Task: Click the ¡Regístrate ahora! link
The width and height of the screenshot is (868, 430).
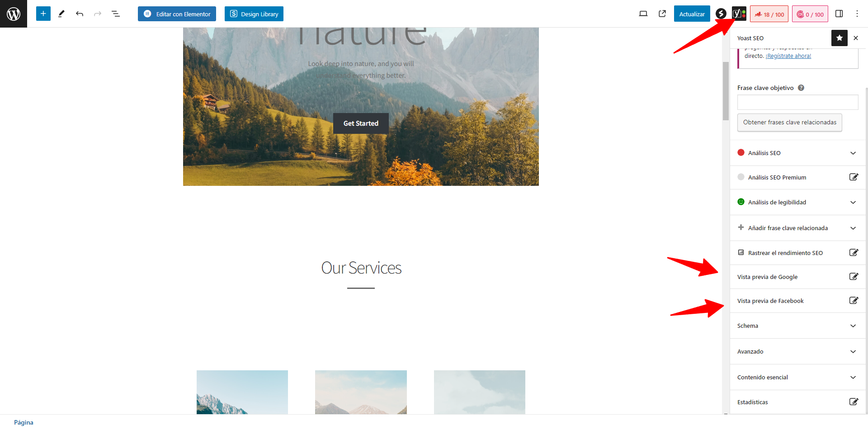Action: 788,56
